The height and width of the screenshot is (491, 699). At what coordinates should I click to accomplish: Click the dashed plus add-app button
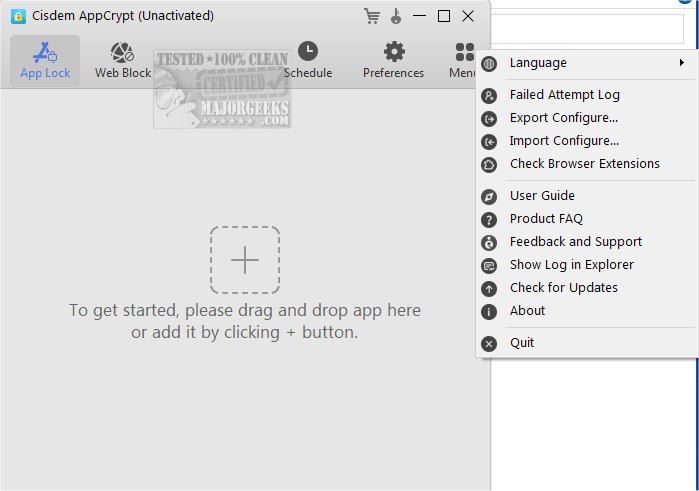(x=245, y=260)
